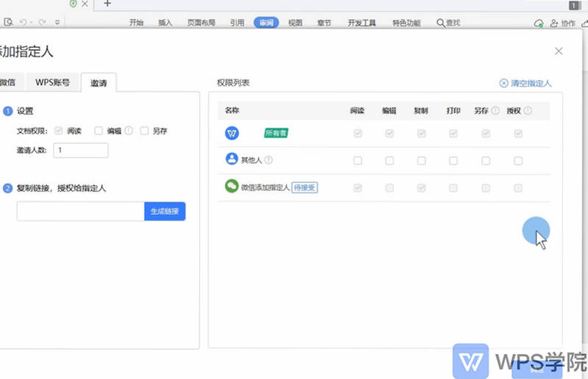Image resolution: width=588 pixels, height=379 pixels.
Task: Toggle owner row 阅读 checkbox
Action: click(358, 134)
